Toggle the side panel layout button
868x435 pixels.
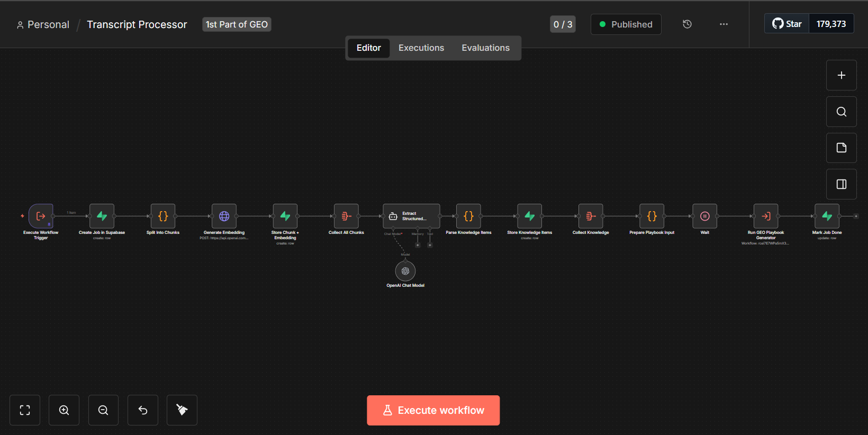(841, 184)
